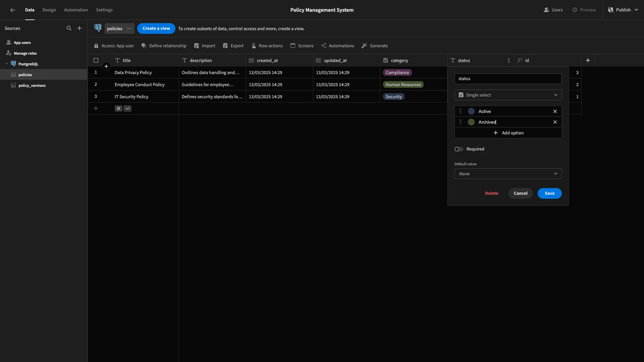Save the status column changes
Viewport: 644px width, 362px height.
[x=549, y=193]
